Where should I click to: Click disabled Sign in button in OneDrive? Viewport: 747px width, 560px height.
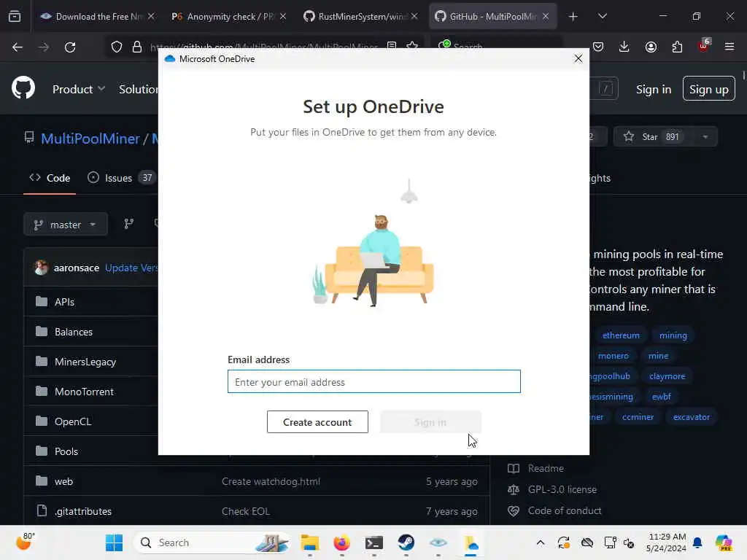[x=430, y=422]
